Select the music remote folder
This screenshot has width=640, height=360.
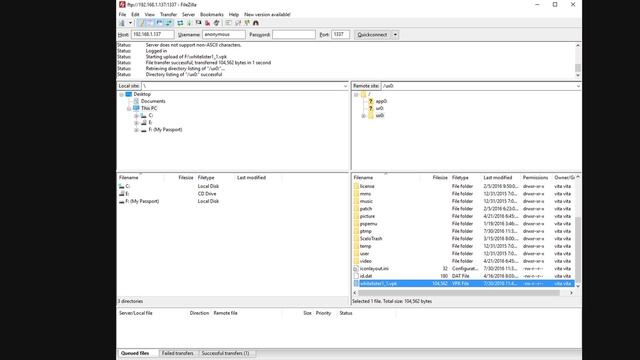coord(366,201)
